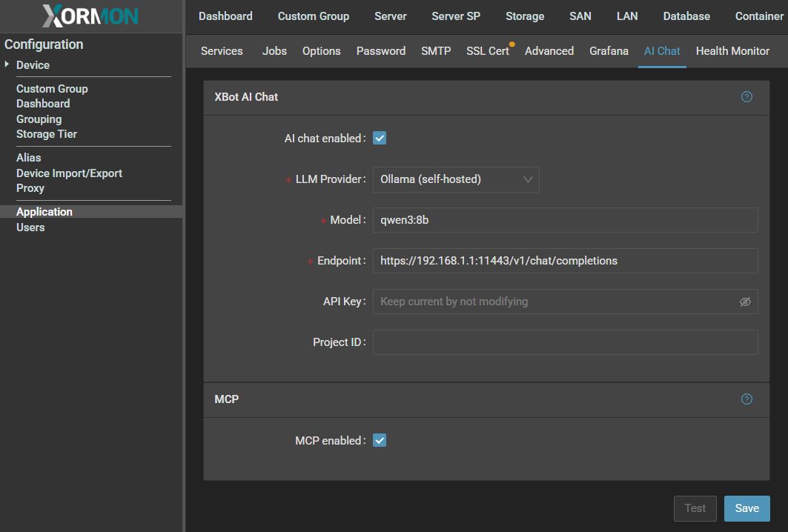Open the LLM Provider dropdown
The image size is (788, 532).
(x=455, y=179)
